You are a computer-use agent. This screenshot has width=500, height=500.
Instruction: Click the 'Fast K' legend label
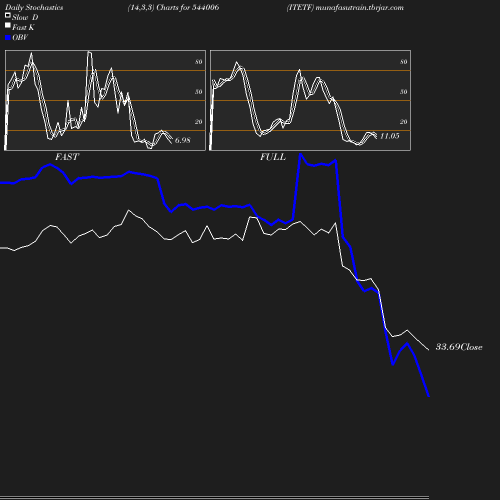point(23,27)
